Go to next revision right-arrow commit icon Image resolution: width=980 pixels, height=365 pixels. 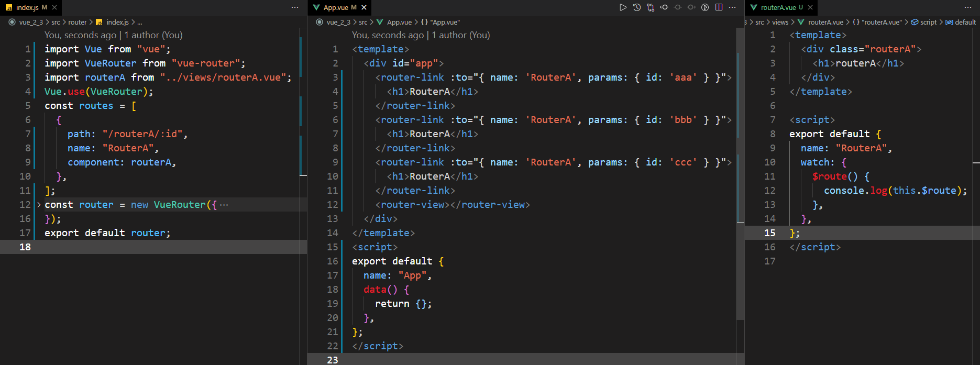click(x=691, y=7)
